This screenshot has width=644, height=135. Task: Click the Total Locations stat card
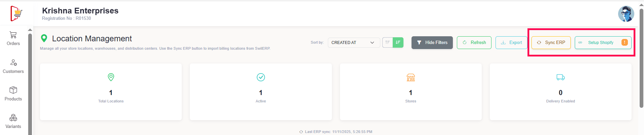click(x=111, y=92)
